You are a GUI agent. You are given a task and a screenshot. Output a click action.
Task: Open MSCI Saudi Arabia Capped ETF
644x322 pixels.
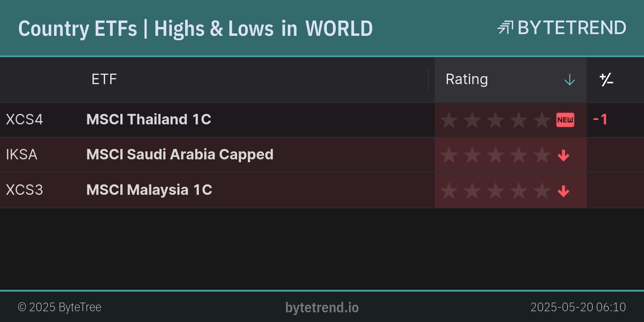(x=180, y=155)
